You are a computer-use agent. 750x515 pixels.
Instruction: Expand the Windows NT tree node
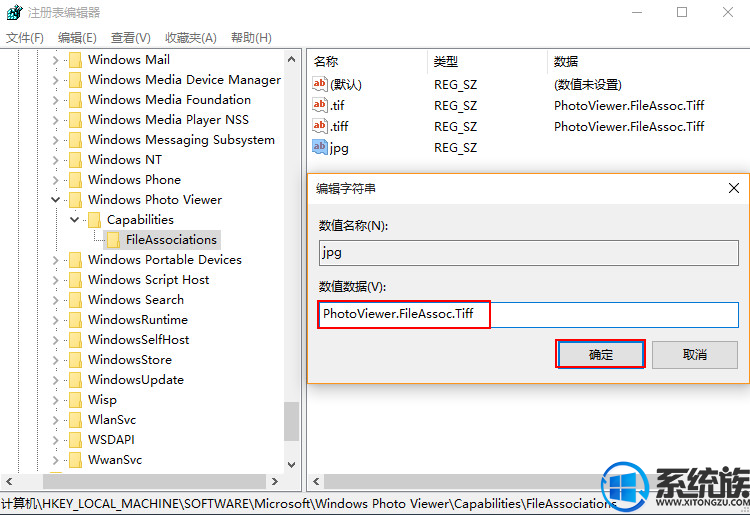(55, 160)
